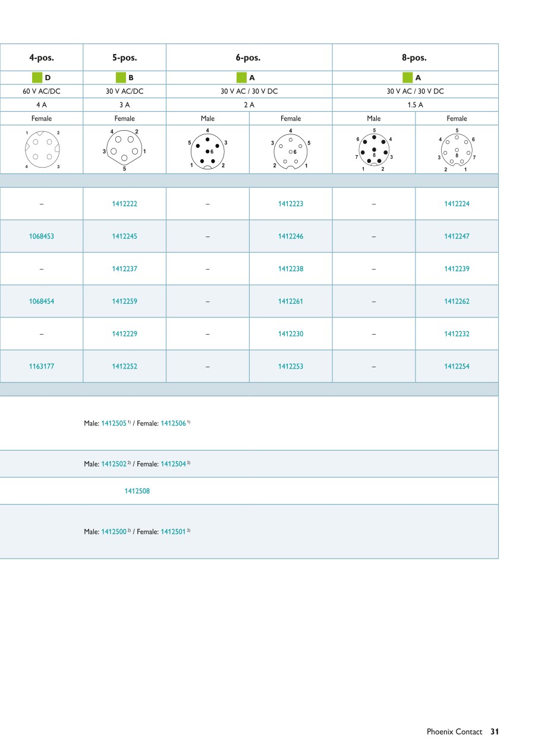Open article number 1412232

457,334
